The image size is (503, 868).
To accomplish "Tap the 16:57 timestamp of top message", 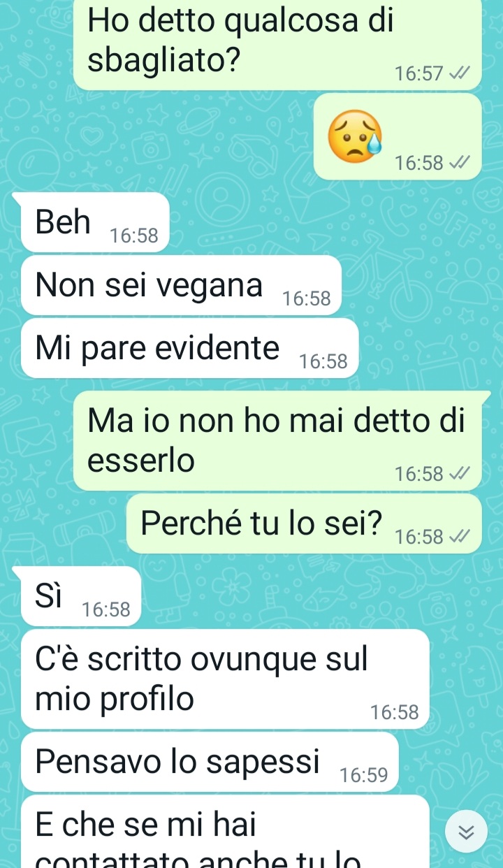I will [x=418, y=73].
